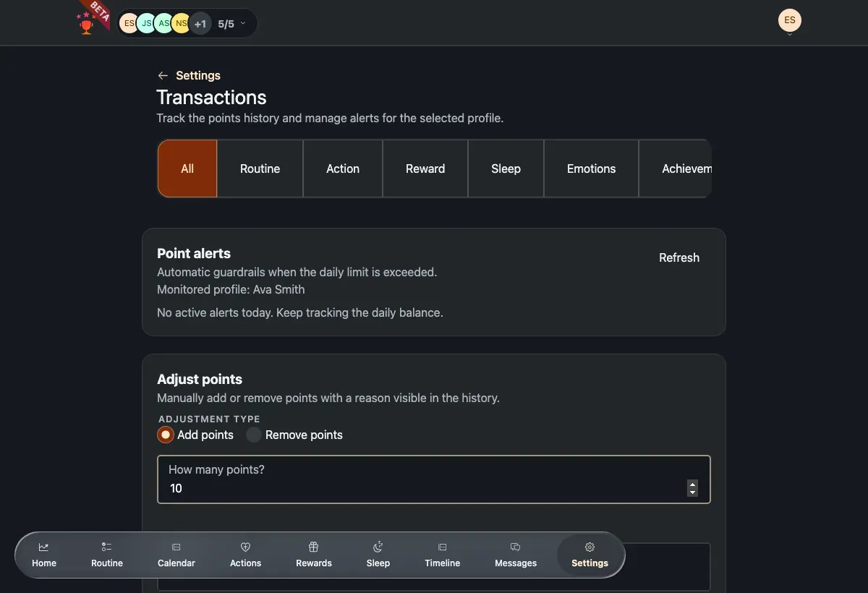This screenshot has height=593, width=868.
Task: Open Home from the bottom navigation
Action: pos(44,555)
